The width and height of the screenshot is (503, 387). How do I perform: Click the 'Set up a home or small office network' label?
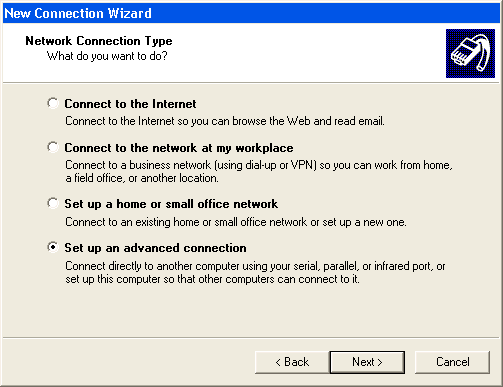click(171, 204)
